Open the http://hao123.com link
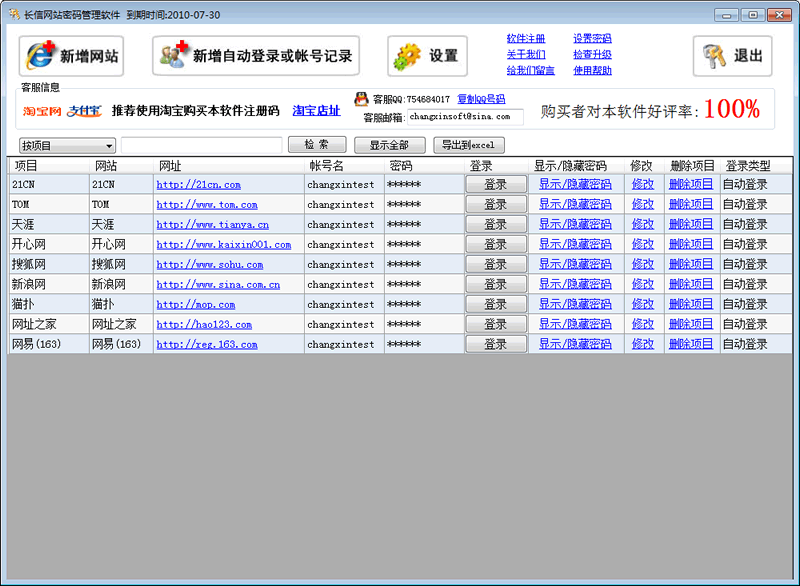 (204, 324)
